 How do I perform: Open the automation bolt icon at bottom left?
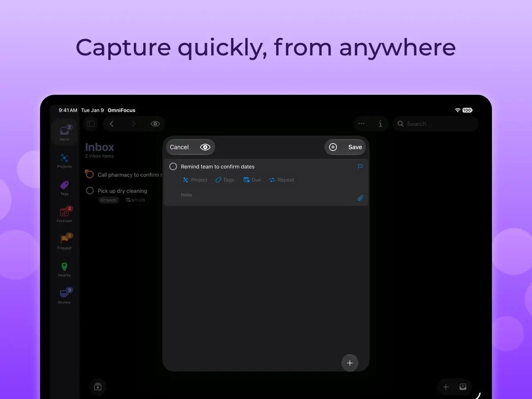pyautogui.click(x=98, y=387)
